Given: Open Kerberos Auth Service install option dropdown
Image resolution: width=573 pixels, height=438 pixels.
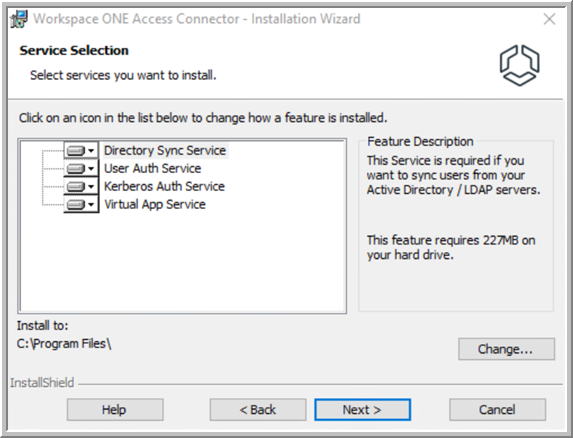Looking at the screenshot, I should 81,186.
